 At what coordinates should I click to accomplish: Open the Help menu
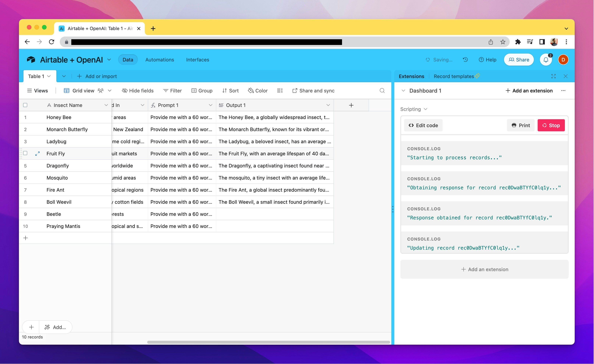point(487,60)
